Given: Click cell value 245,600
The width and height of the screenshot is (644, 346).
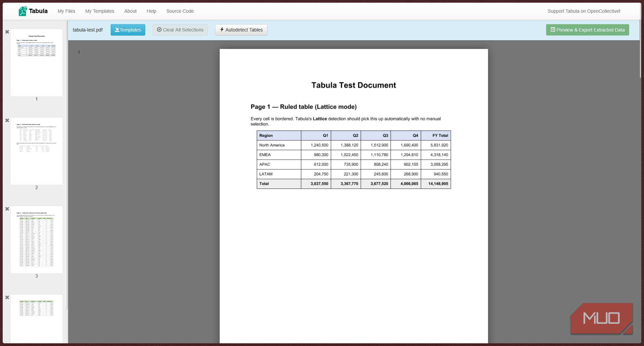Looking at the screenshot, I should 381,174.
